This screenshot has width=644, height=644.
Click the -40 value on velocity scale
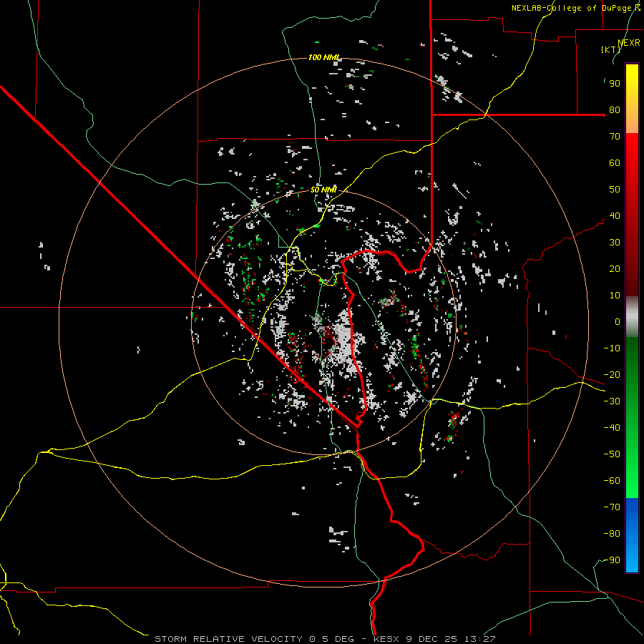click(612, 428)
